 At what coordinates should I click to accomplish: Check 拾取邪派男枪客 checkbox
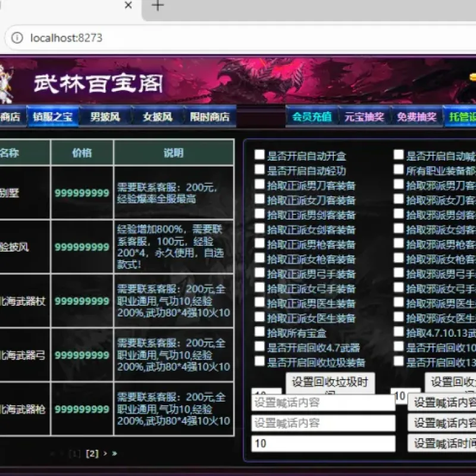point(399,243)
